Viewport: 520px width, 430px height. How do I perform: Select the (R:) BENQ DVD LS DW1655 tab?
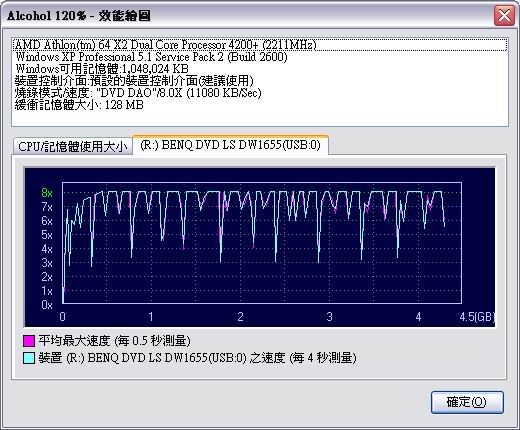point(230,145)
